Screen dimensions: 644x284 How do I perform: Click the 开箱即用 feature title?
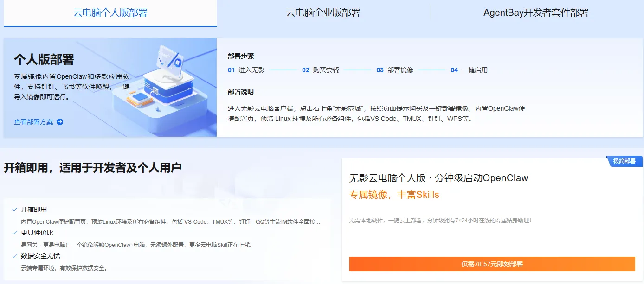34,209
